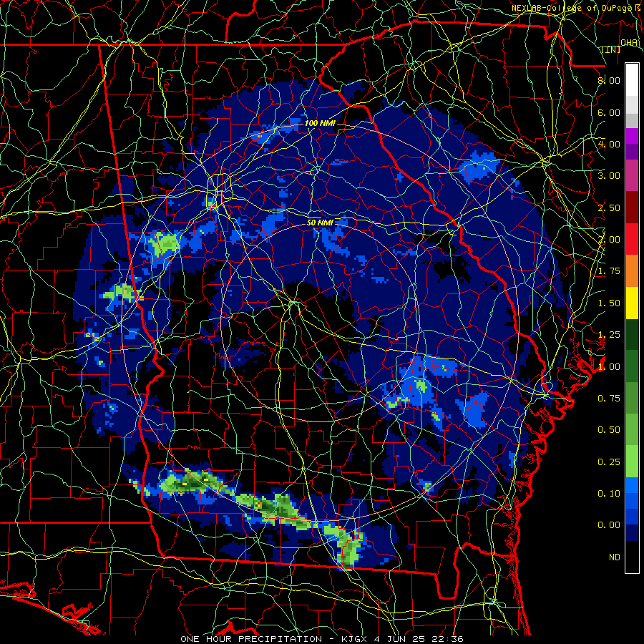The height and width of the screenshot is (644, 644).
Task: Click the 0.50 scale value
Action: coord(609,430)
